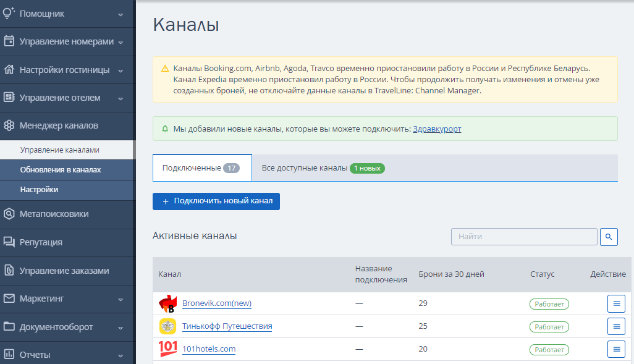Click the icon beside Метапоисковики
The image size is (634, 364).
tap(9, 214)
